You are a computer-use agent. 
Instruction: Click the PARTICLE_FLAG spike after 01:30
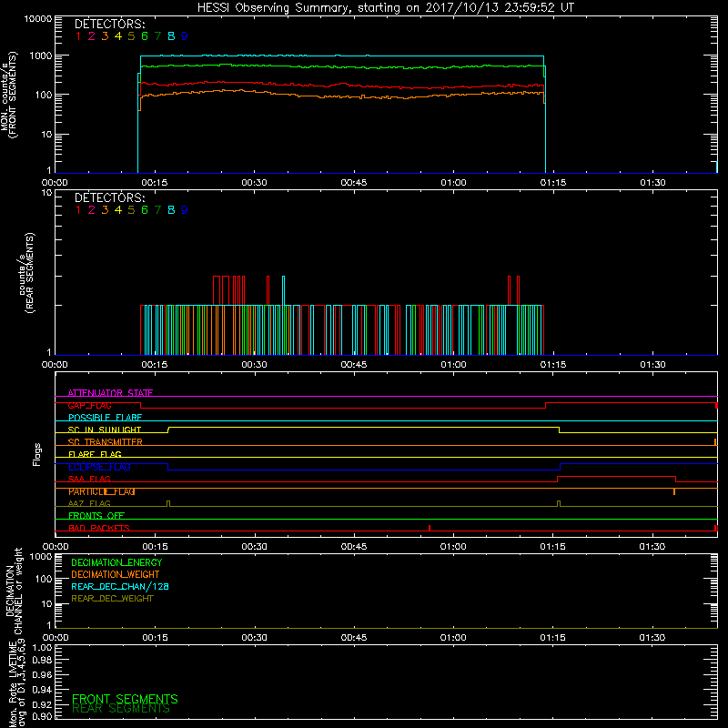[674, 491]
